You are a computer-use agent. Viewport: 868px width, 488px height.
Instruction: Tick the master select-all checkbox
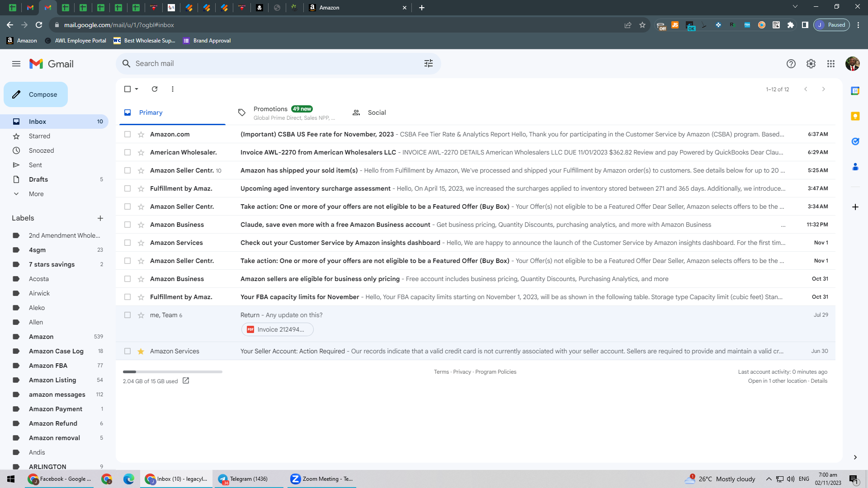pos(127,89)
